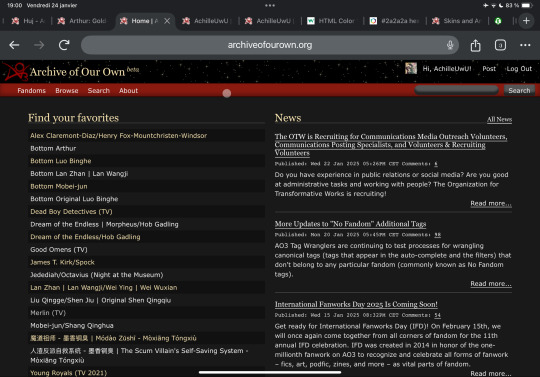Image resolution: width=540 pixels, height=377 pixels.
Task: Switch to the #2a2a2a hex tab
Action: pos(395,21)
